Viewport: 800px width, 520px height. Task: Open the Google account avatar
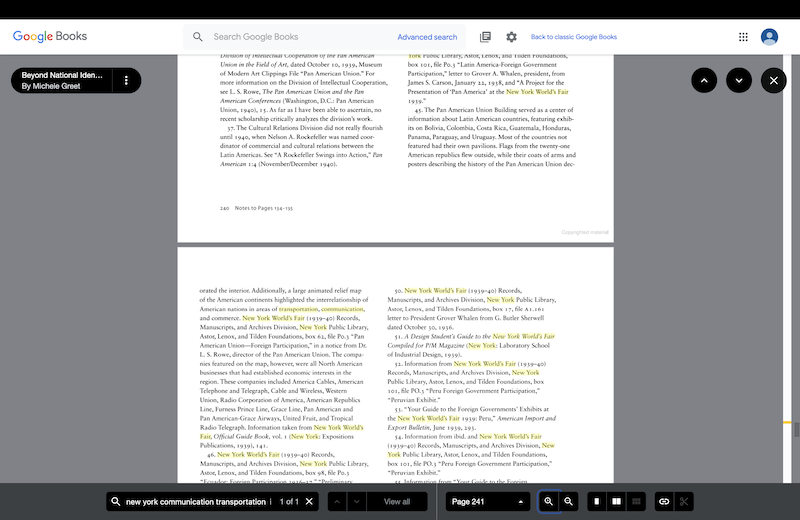coord(769,37)
